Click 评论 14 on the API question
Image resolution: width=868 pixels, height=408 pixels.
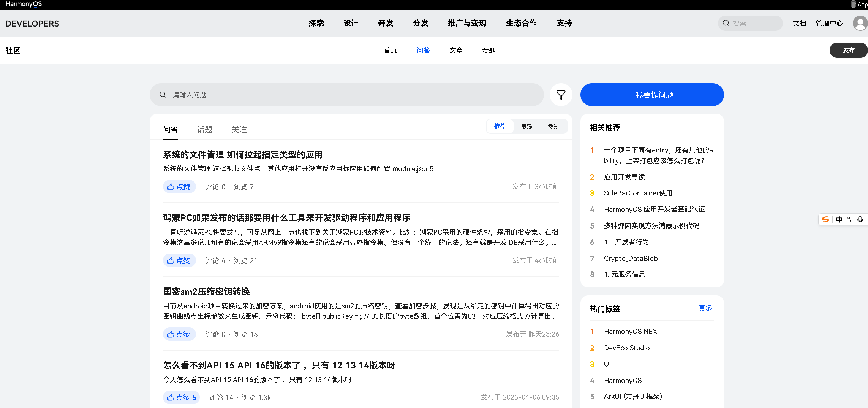tap(221, 397)
